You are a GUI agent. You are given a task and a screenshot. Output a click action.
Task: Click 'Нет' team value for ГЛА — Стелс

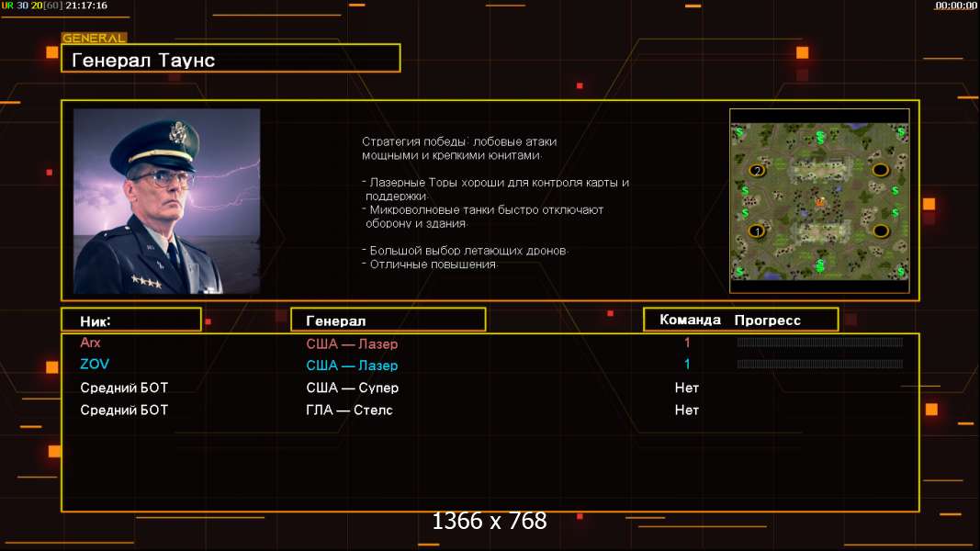tap(687, 410)
